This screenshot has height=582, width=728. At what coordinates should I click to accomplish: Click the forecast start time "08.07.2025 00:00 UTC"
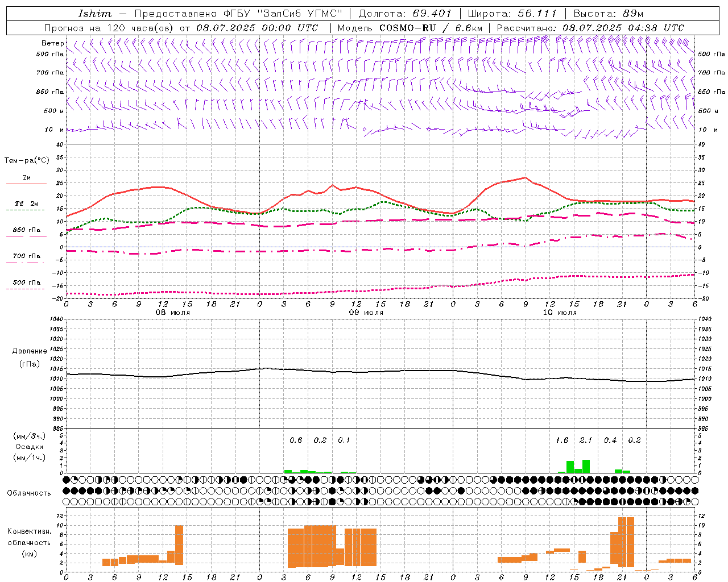[x=257, y=28]
